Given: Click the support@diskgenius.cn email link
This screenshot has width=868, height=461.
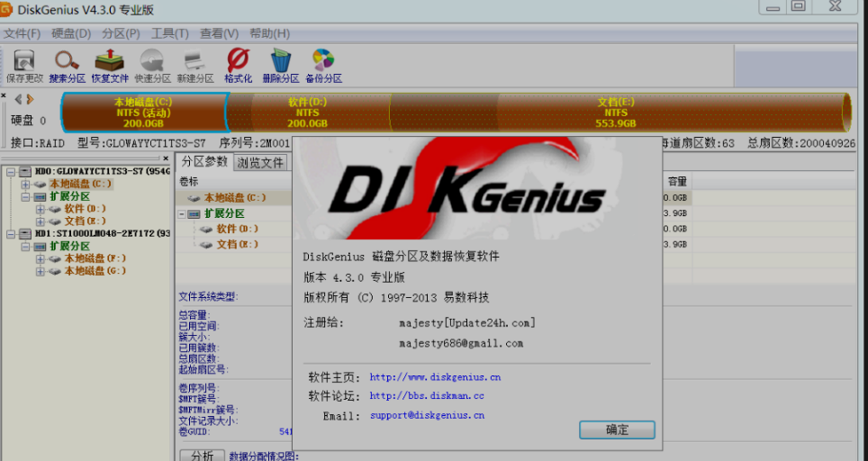Looking at the screenshot, I should pos(427,415).
